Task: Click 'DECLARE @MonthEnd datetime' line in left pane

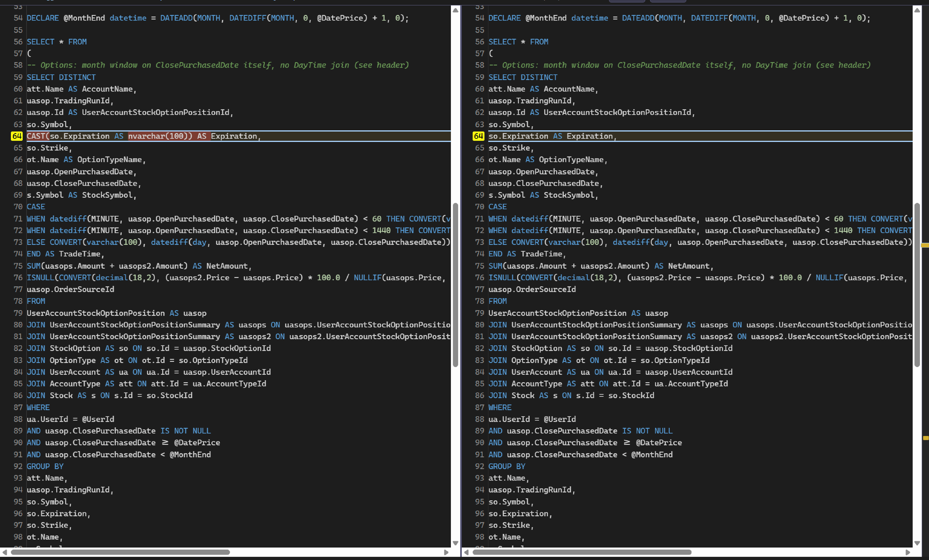Action: (218, 18)
